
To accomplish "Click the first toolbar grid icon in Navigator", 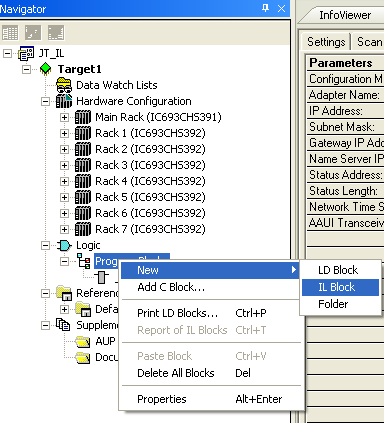I will pos(10,33).
